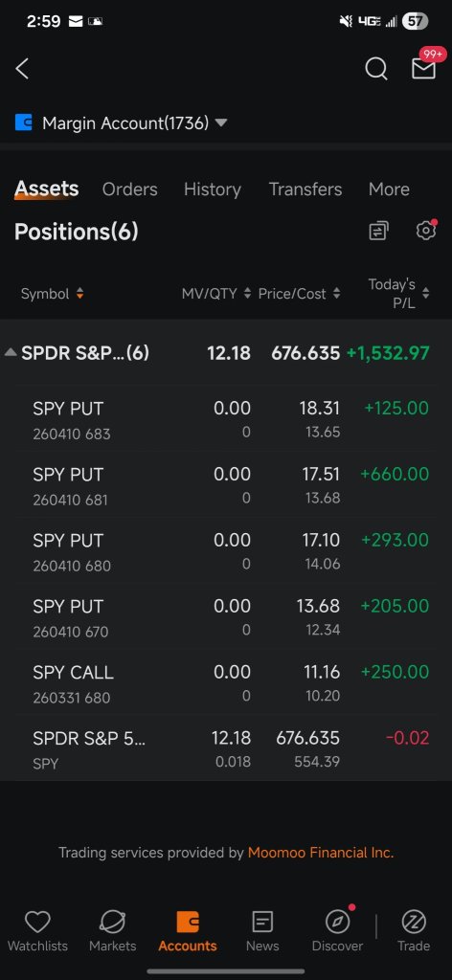
Task: Open the Moomoo Financial Inc. link
Action: click(321, 853)
